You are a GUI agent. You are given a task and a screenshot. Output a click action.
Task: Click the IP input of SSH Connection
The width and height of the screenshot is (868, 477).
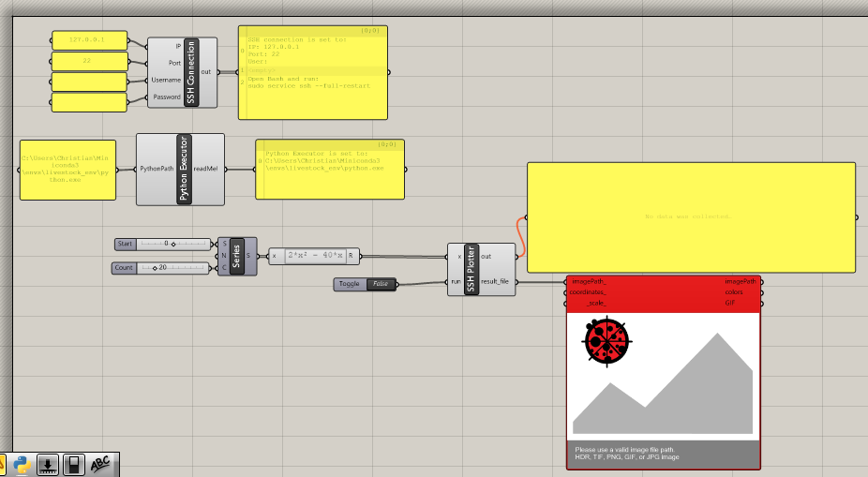178,47
